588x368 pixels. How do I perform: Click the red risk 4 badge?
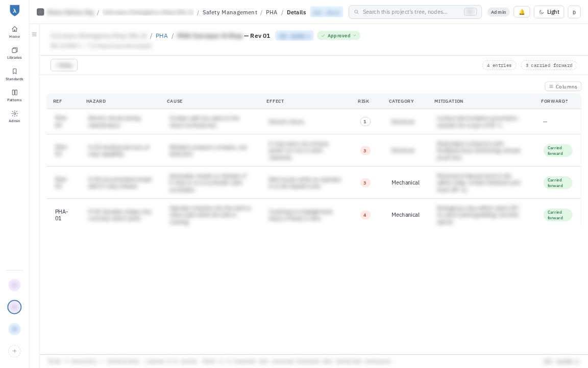pos(365,215)
